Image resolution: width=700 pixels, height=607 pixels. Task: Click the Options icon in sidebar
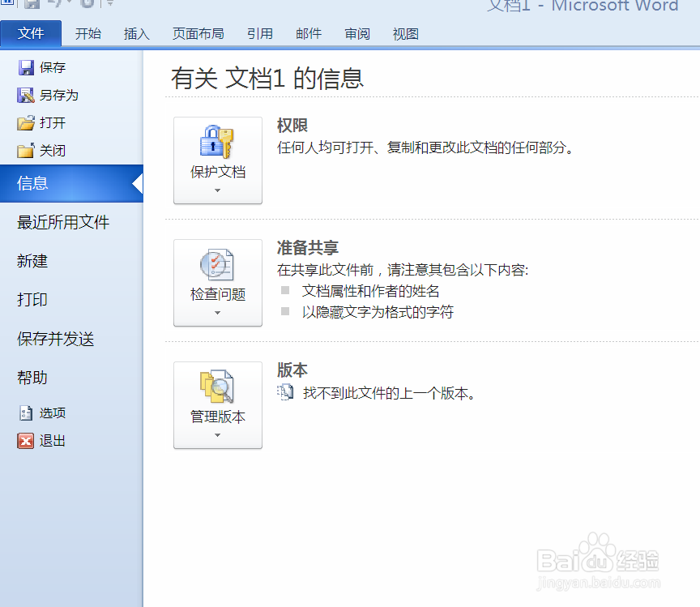tap(26, 413)
